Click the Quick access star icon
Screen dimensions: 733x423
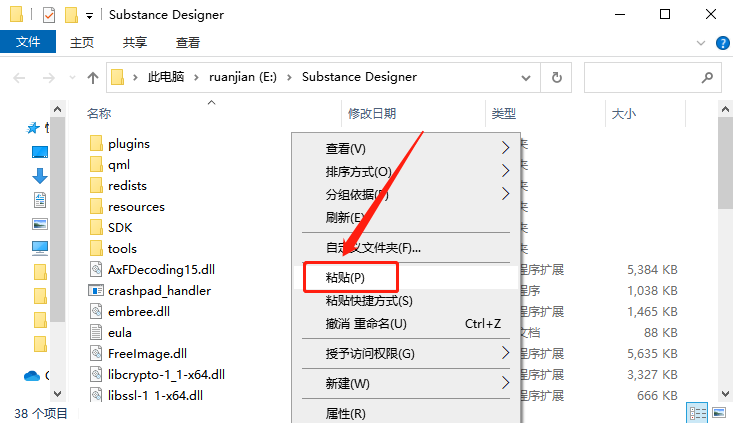pos(33,128)
